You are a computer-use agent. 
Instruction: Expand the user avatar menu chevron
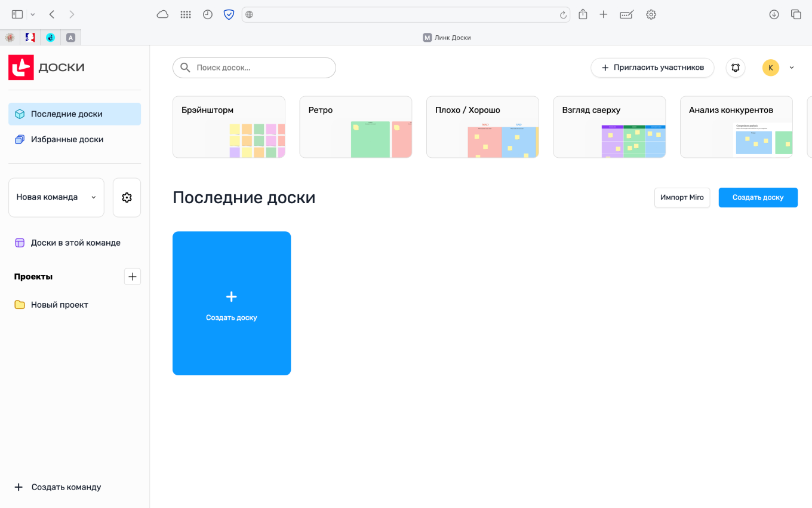[792, 68]
